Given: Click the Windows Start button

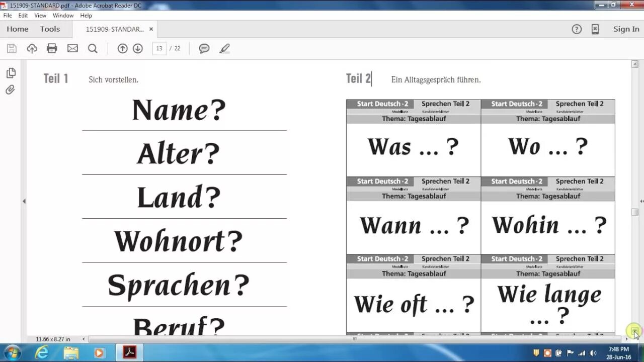Looking at the screenshot, I should 12,352.
